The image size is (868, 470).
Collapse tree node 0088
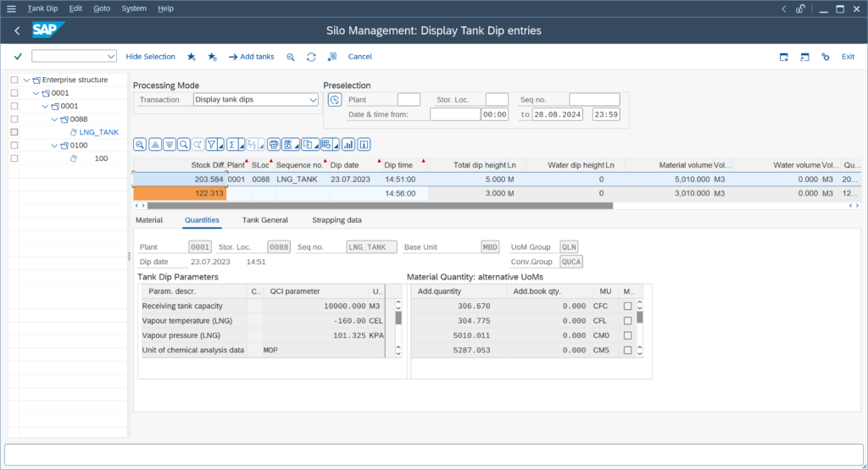54,119
